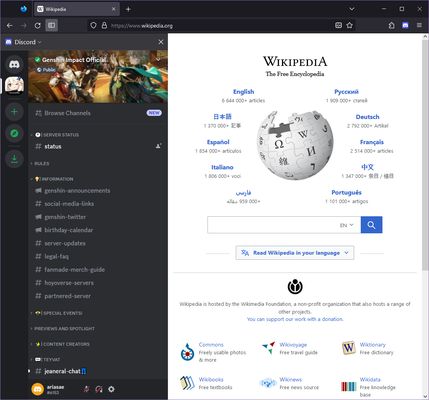429x400 pixels.
Task: Expand Read Wikipedia in your language
Action: point(295,253)
